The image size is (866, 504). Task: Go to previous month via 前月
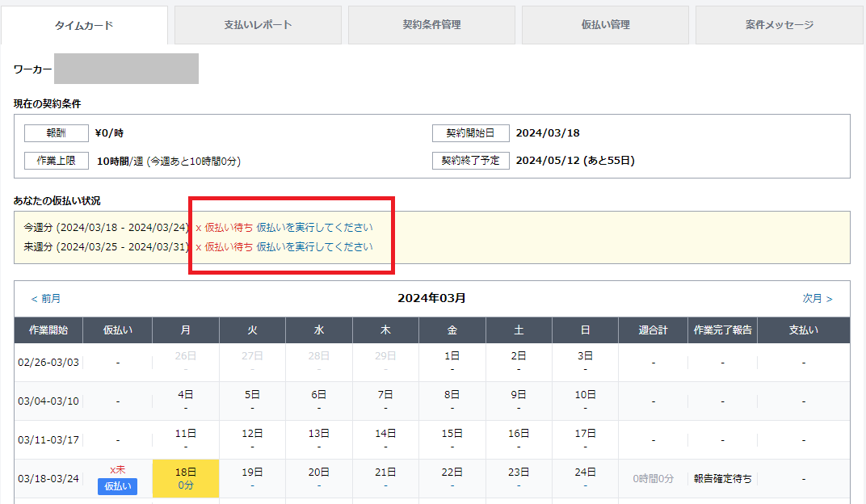[x=45, y=299]
